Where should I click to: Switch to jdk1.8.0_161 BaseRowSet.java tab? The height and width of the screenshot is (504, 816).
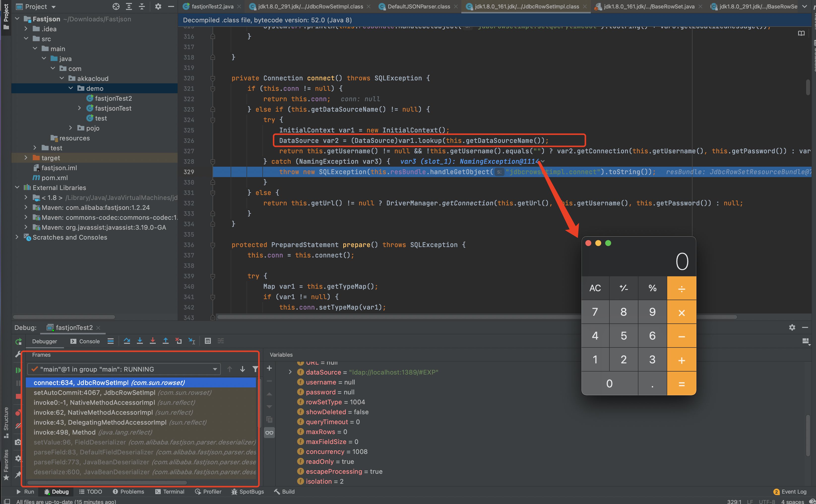(649, 6)
